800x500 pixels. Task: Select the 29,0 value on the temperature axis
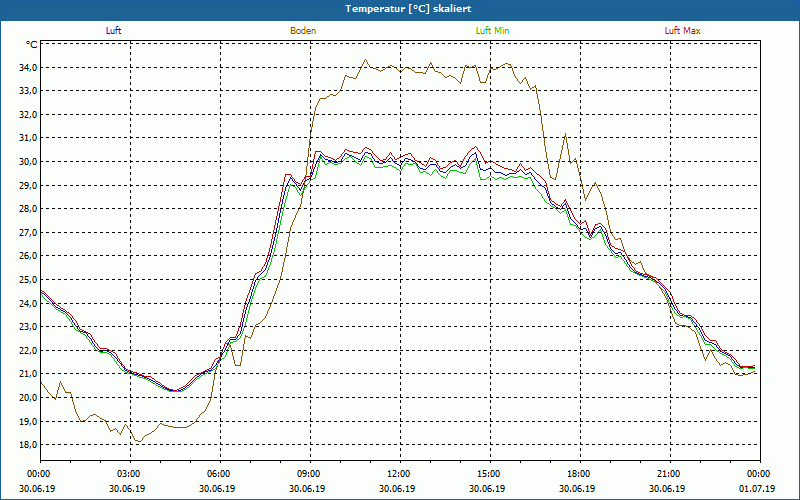(x=28, y=185)
